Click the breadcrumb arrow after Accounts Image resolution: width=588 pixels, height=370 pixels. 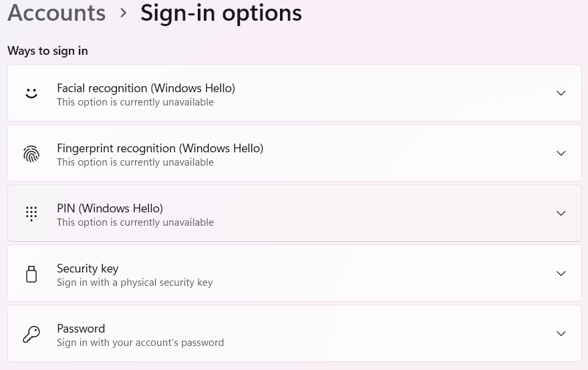123,13
